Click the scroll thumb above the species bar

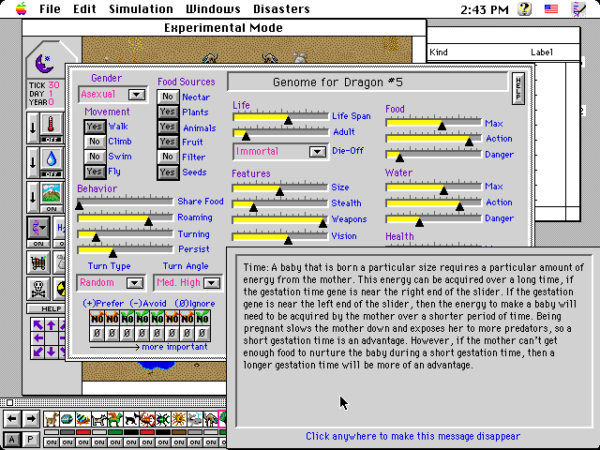[x=10, y=402]
